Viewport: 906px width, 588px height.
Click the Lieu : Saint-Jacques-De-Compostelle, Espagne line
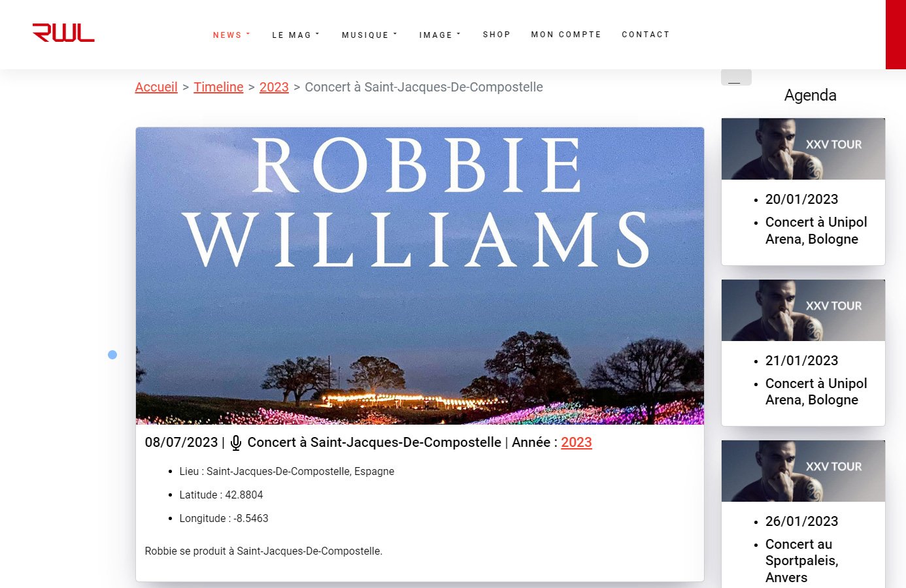pos(286,471)
